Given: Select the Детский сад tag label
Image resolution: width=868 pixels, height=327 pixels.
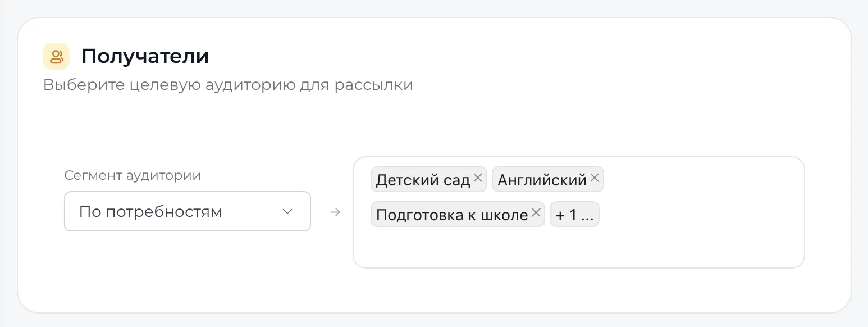Looking at the screenshot, I should (423, 180).
